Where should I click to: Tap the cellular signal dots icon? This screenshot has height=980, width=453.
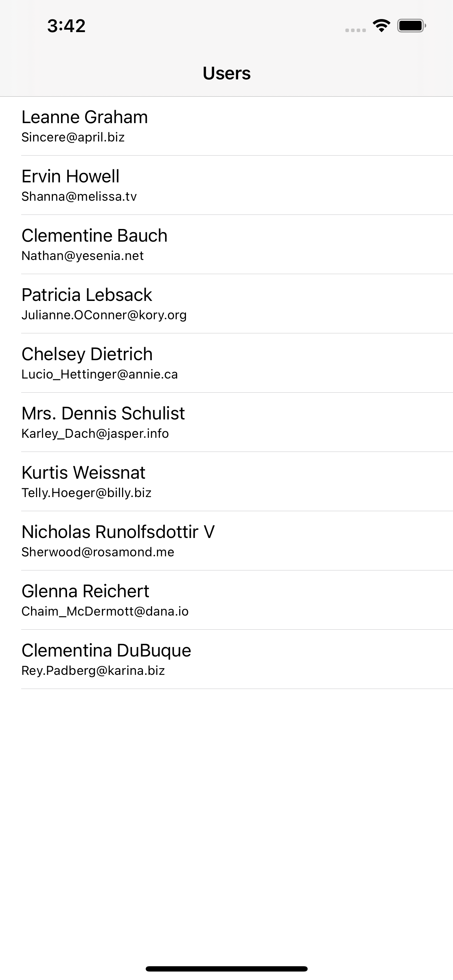[x=355, y=30]
